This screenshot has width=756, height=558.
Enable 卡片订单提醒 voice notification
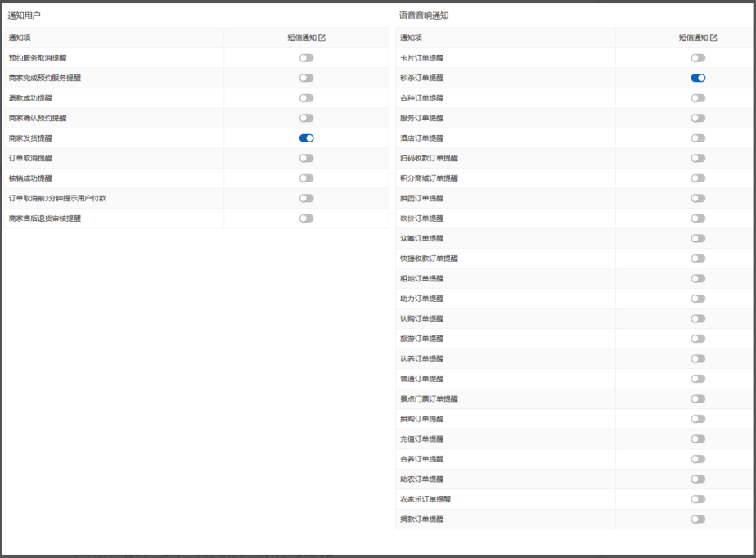pyautogui.click(x=698, y=58)
